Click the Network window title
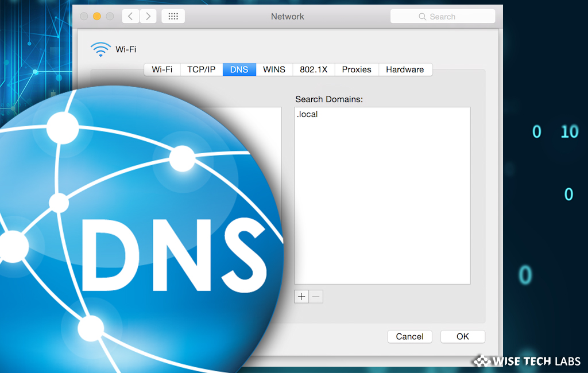The image size is (588, 373). pos(287,17)
